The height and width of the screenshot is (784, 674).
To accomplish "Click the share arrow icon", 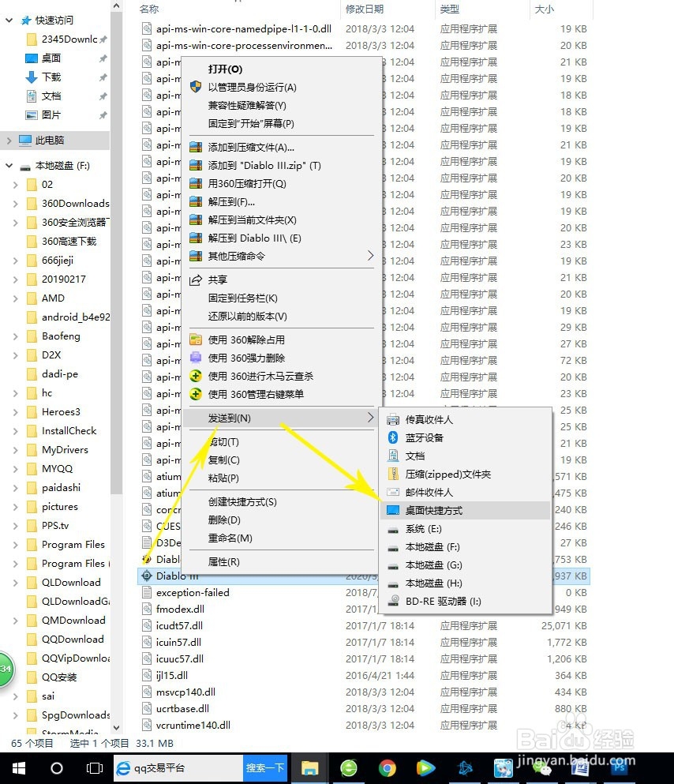I will pyautogui.click(x=196, y=279).
